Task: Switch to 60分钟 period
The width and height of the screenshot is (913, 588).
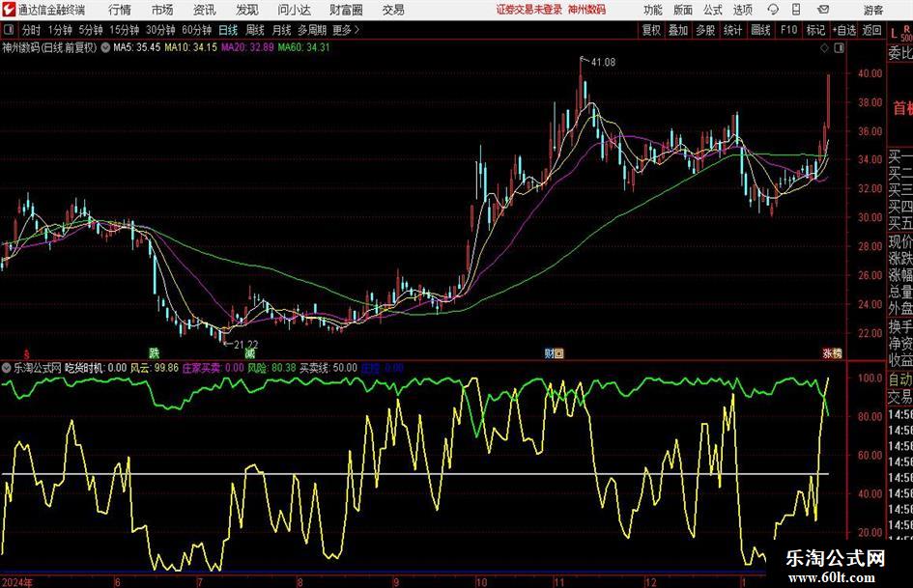Action: coord(197,30)
